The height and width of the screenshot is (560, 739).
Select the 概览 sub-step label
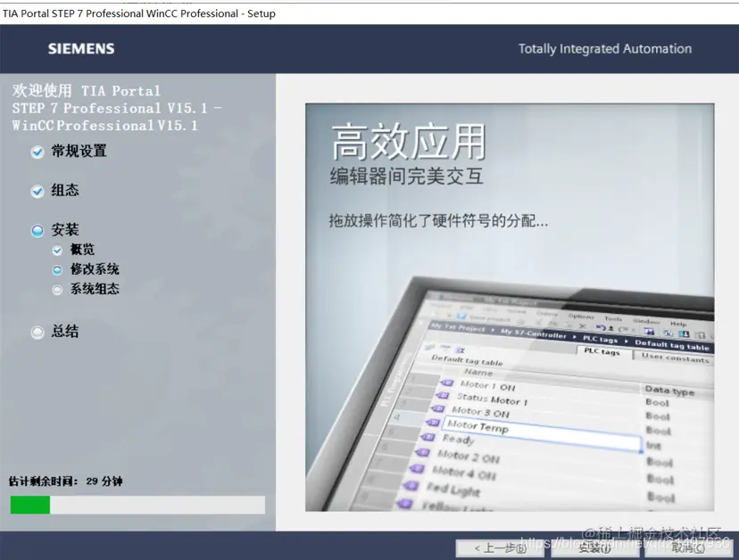(82, 249)
